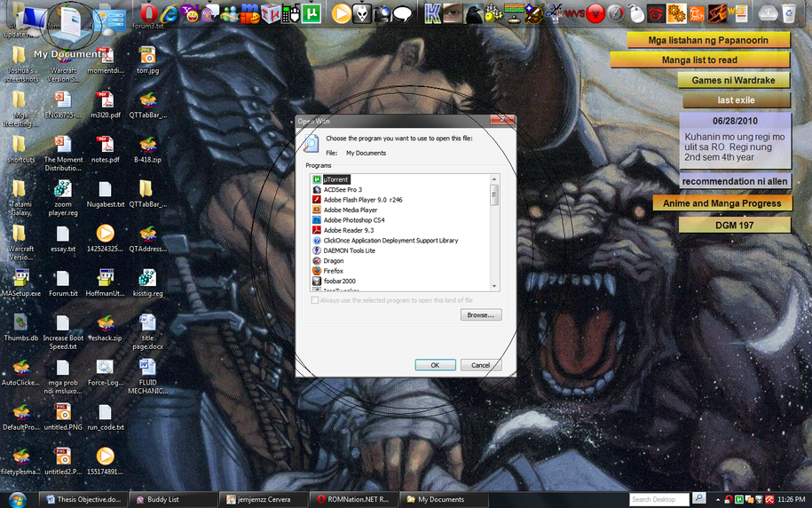The image size is (812, 508).
Task: Click the programs list scroll-up arrow
Action: 494,179
